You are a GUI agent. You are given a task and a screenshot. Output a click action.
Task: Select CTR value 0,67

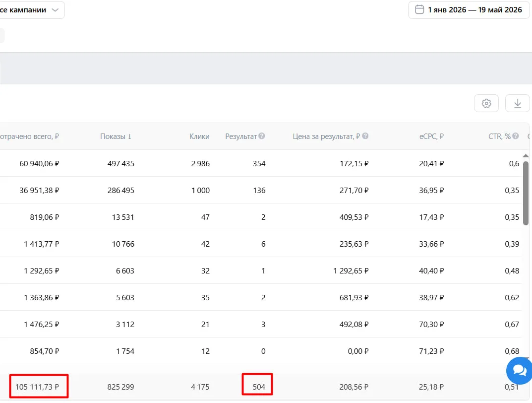pos(512,325)
